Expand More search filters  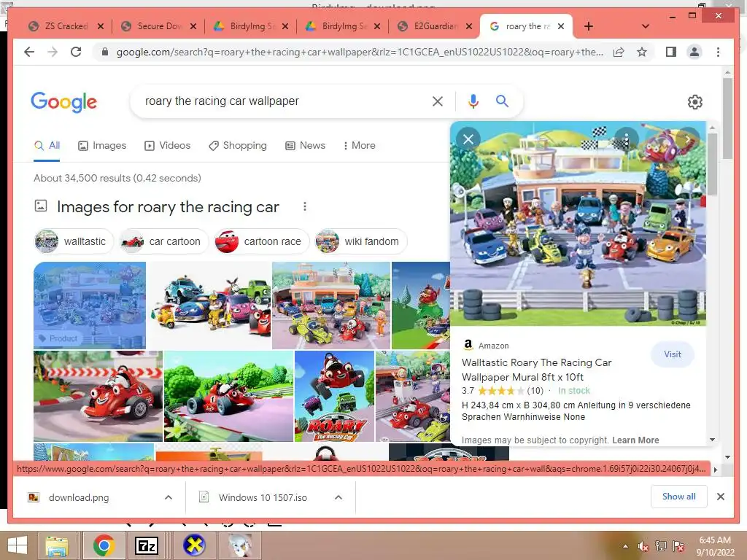tap(359, 146)
